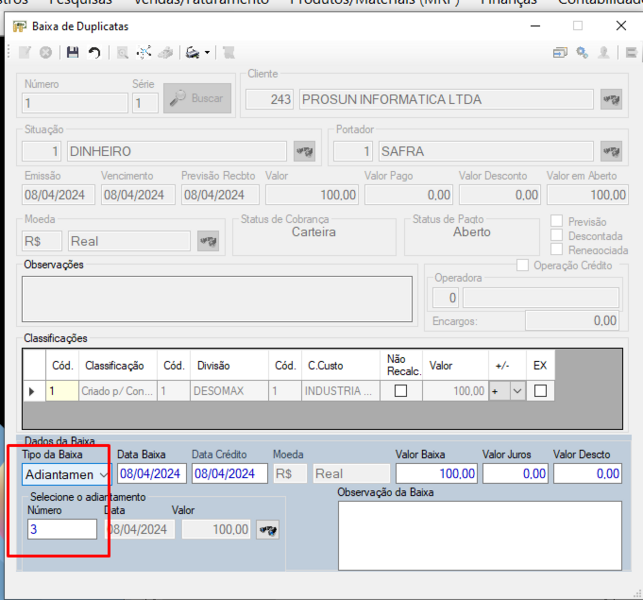Click the blue sparkle toolbar icon
This screenshot has height=600, width=643.
144,52
